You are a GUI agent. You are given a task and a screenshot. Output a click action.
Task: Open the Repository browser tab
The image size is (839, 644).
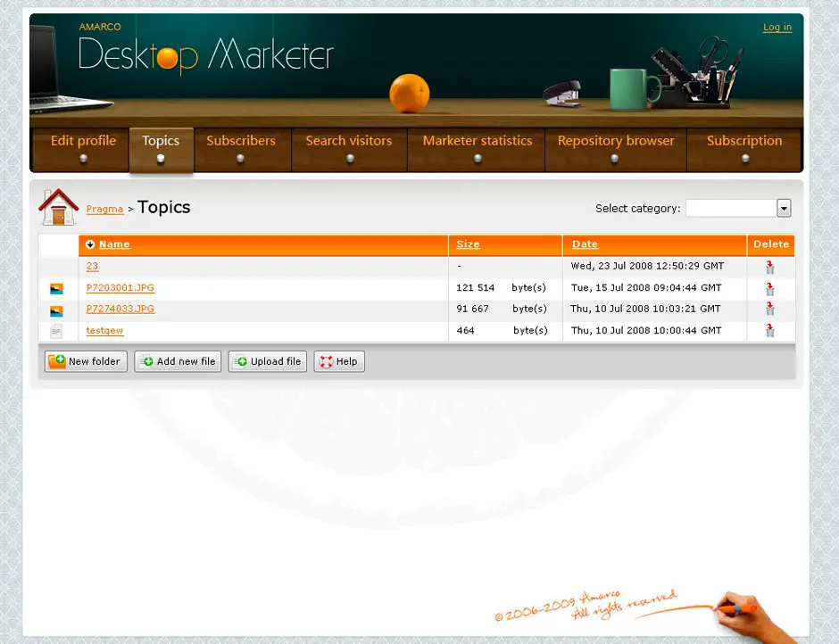point(616,141)
